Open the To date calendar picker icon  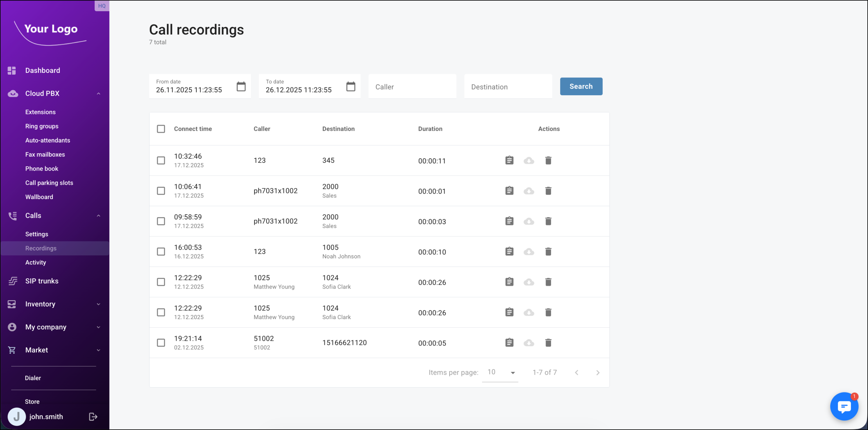tap(351, 86)
